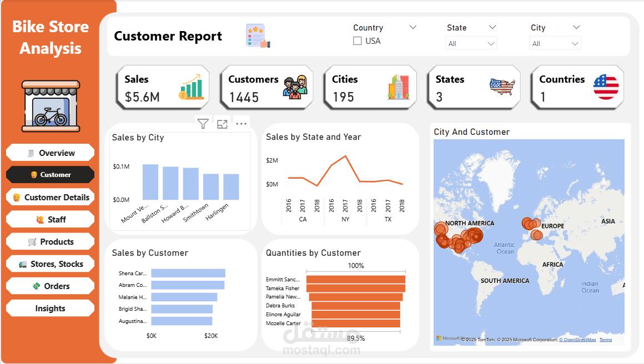Select the Mount Vernon bar in Sales by City
The width and height of the screenshot is (644, 364).
point(150,182)
